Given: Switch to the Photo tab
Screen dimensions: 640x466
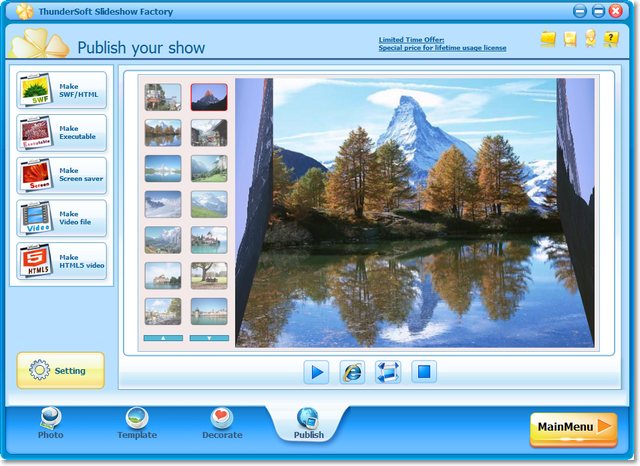Looking at the screenshot, I should [50, 424].
